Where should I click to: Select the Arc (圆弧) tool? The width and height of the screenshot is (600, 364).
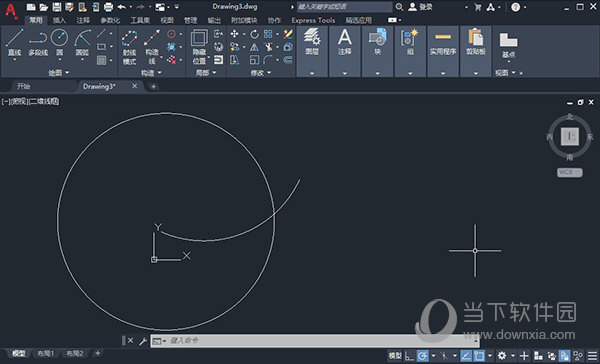click(82, 42)
